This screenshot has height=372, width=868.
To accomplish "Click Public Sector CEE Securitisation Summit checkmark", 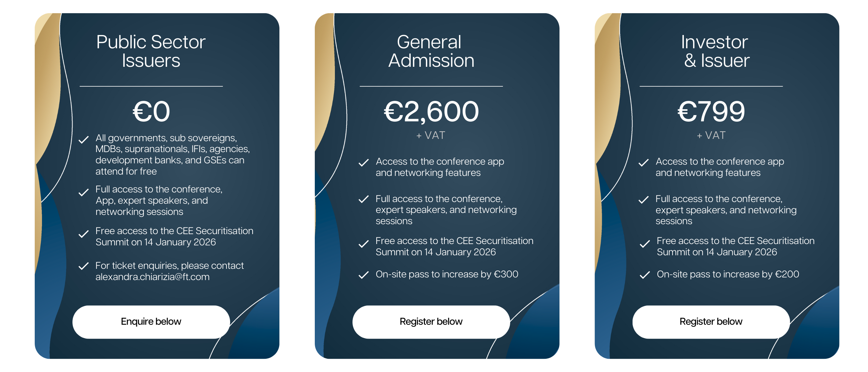I will click(x=84, y=234).
